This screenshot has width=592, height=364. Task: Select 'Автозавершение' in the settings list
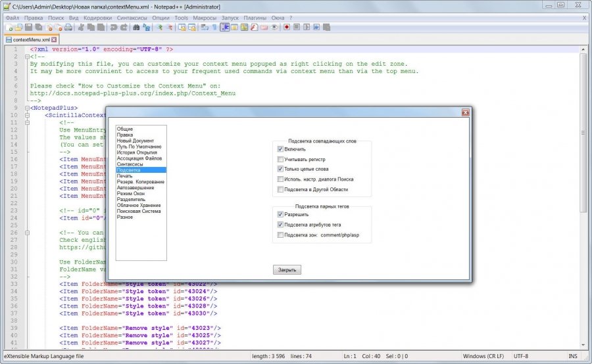(134, 187)
